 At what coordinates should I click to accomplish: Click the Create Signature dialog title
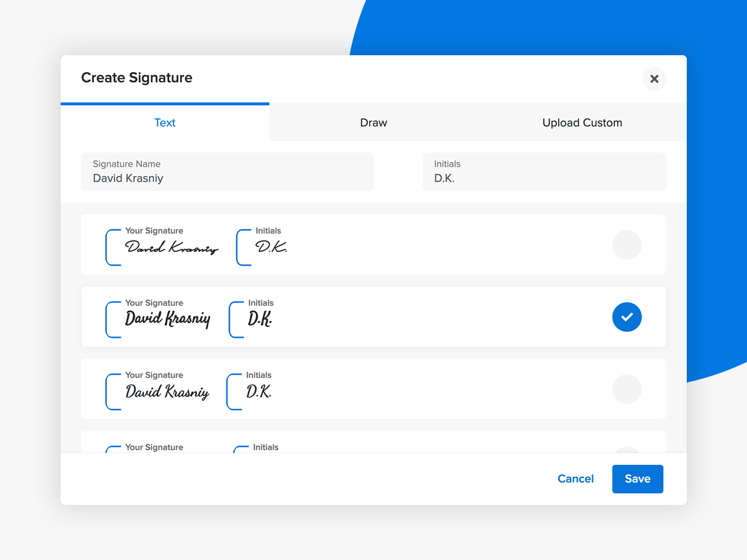coord(137,78)
